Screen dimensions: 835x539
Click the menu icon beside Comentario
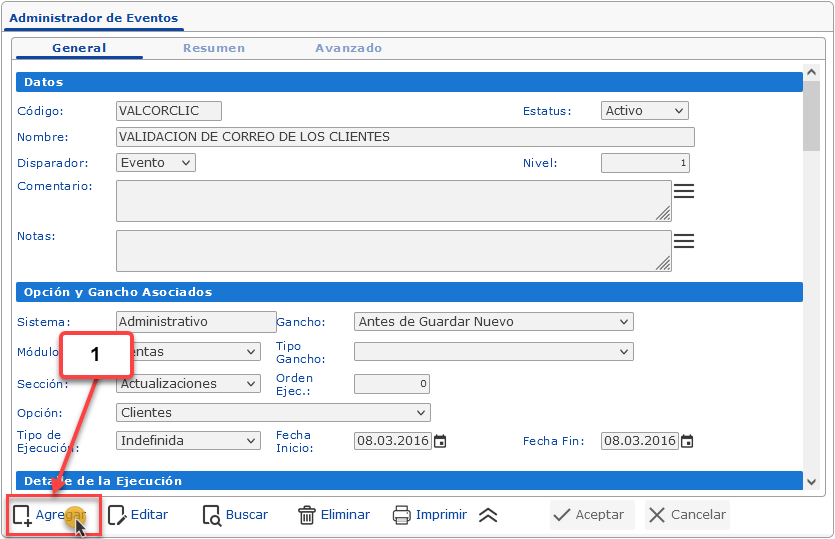[x=684, y=192]
